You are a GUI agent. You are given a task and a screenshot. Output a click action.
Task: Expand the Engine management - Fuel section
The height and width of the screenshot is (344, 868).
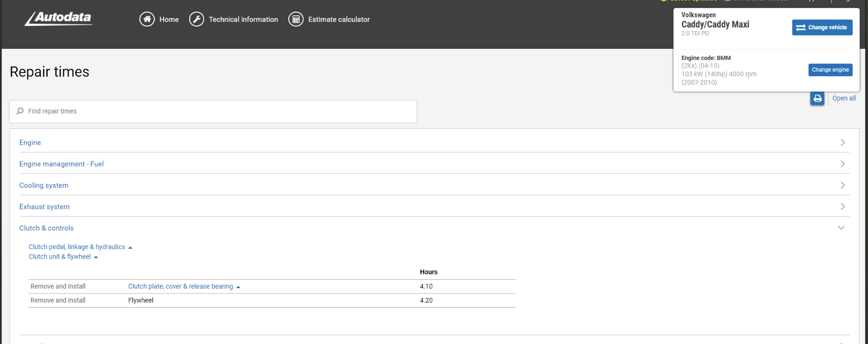click(x=61, y=164)
